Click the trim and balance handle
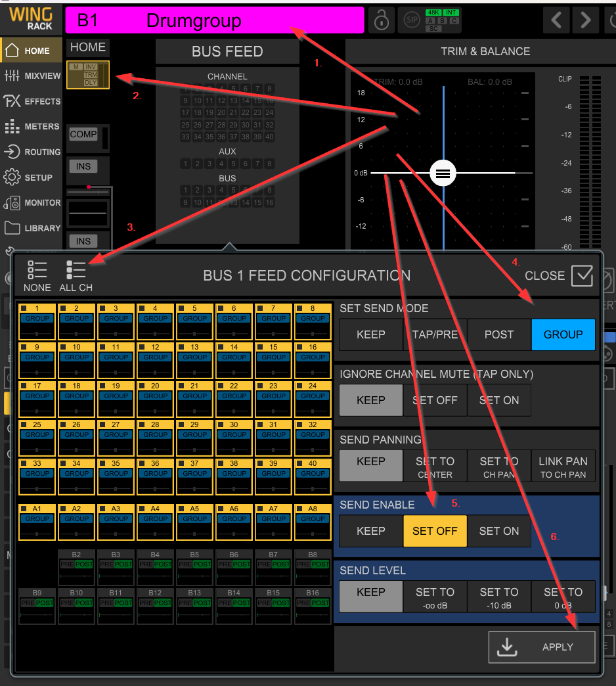 (443, 173)
